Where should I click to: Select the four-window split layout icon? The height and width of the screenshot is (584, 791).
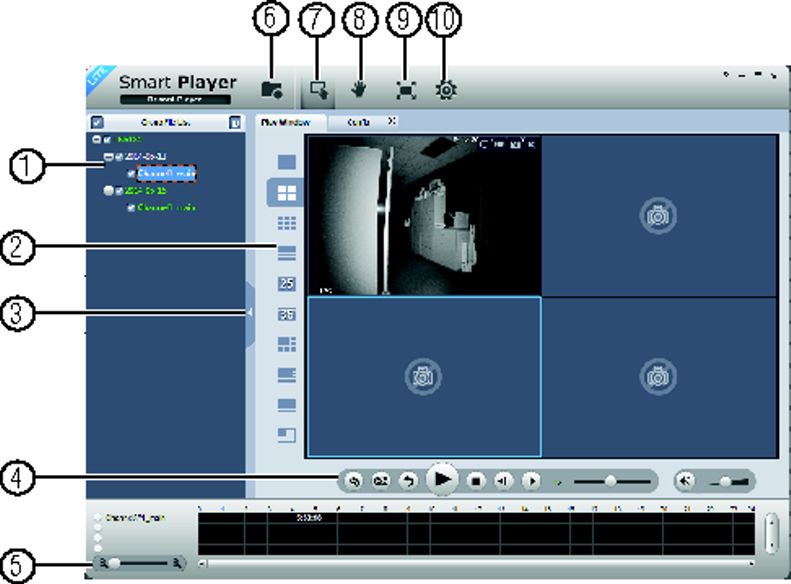pyautogui.click(x=287, y=193)
